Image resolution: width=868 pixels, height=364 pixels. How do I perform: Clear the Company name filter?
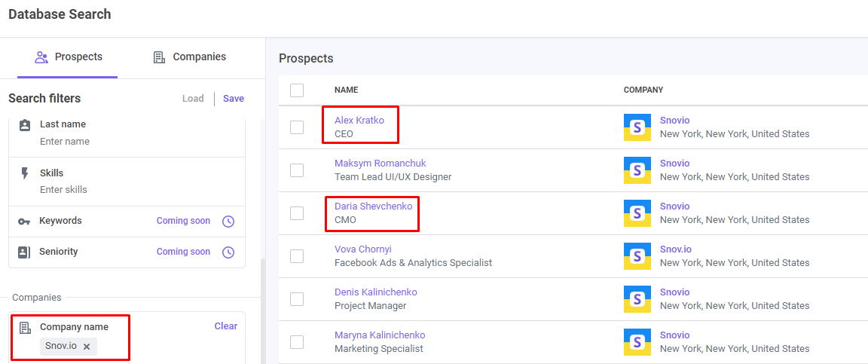tap(226, 326)
